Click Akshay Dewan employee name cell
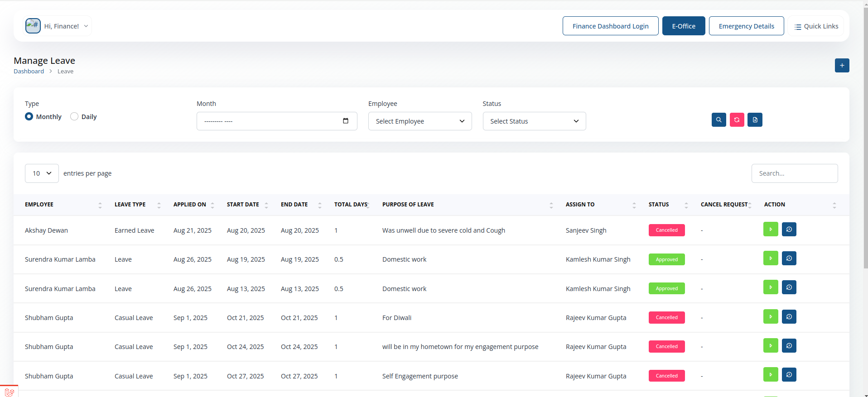The height and width of the screenshot is (397, 868). tap(46, 230)
